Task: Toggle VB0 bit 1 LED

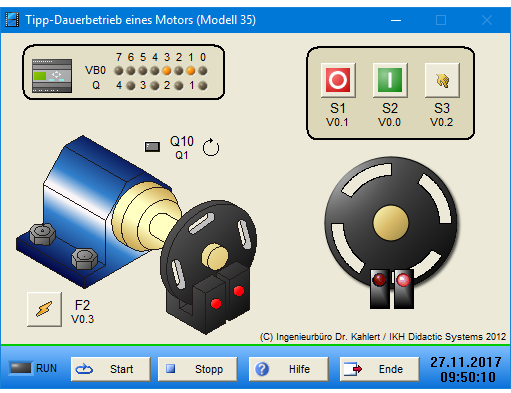Action: click(191, 71)
